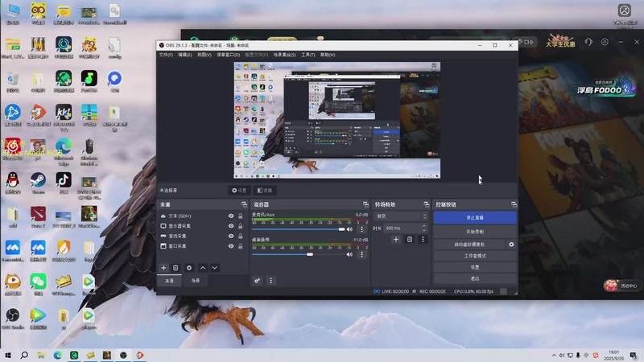The image size is (644, 362).
Task: Move the source down with the arrow icon
Action: pos(214,268)
